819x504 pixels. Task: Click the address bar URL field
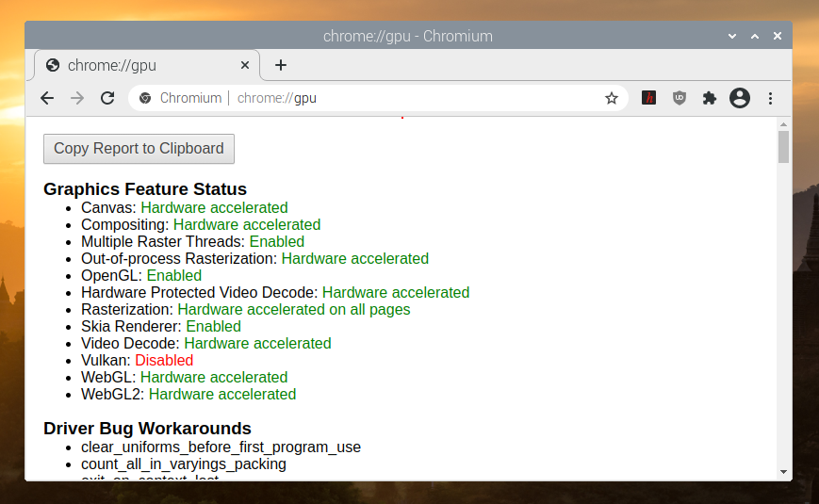tap(378, 98)
